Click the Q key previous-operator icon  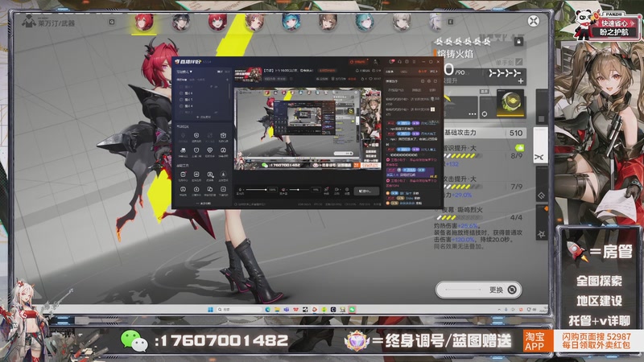click(x=112, y=22)
